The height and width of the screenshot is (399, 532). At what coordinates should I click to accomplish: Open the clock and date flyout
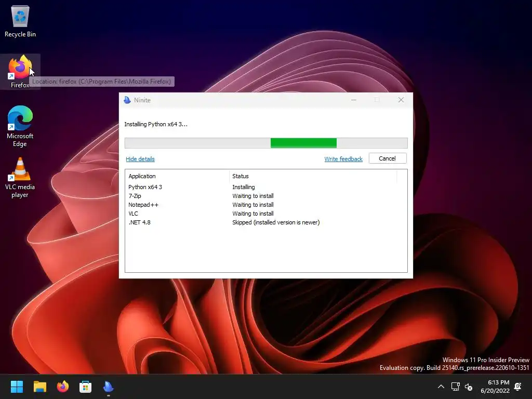[x=495, y=387]
